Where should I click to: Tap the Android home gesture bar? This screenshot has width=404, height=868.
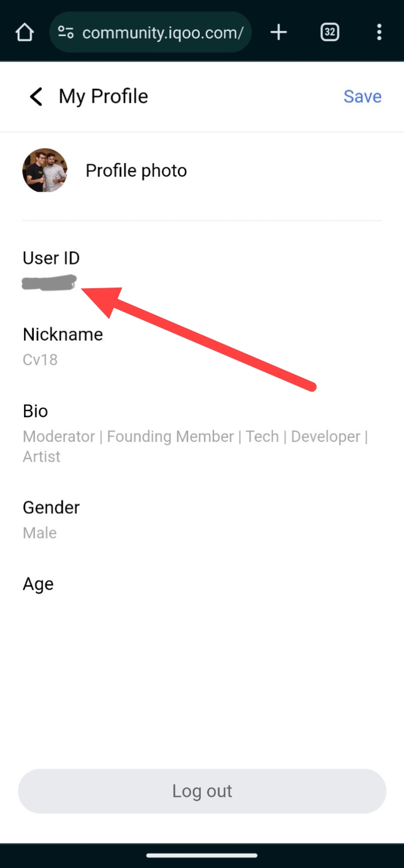[202, 855]
